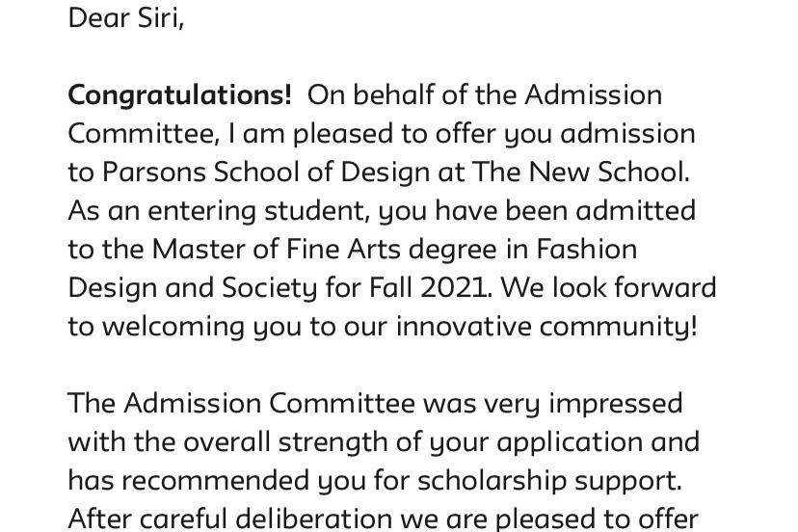This screenshot has height=532, width=798.
Task: Click the word 'application' in the second paragraph
Action: tap(570, 444)
